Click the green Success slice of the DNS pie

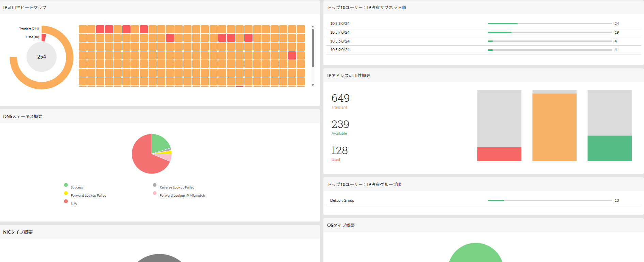159,144
